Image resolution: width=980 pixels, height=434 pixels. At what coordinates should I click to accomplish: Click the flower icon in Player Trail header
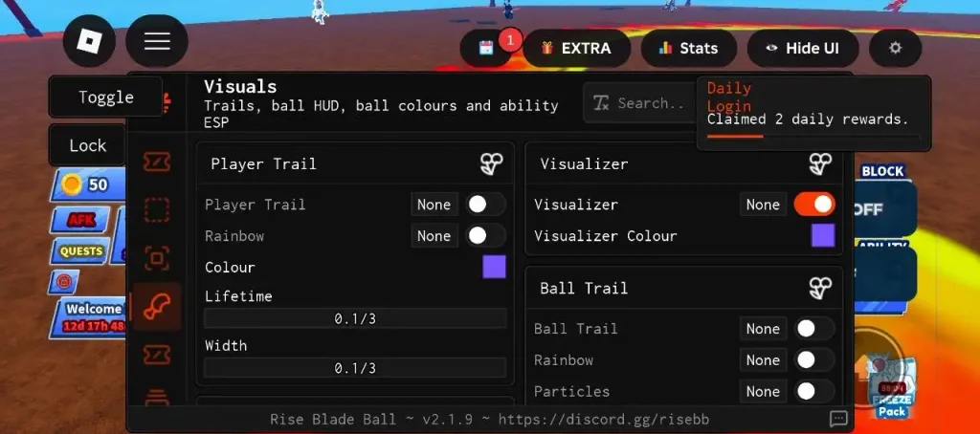(491, 163)
